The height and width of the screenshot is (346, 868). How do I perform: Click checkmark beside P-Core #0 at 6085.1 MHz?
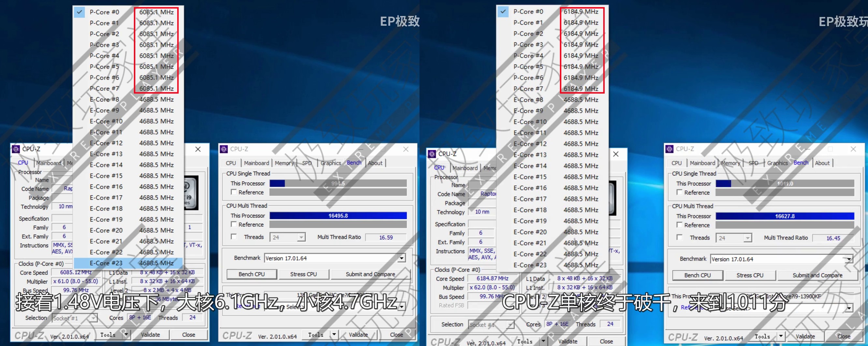tap(80, 12)
